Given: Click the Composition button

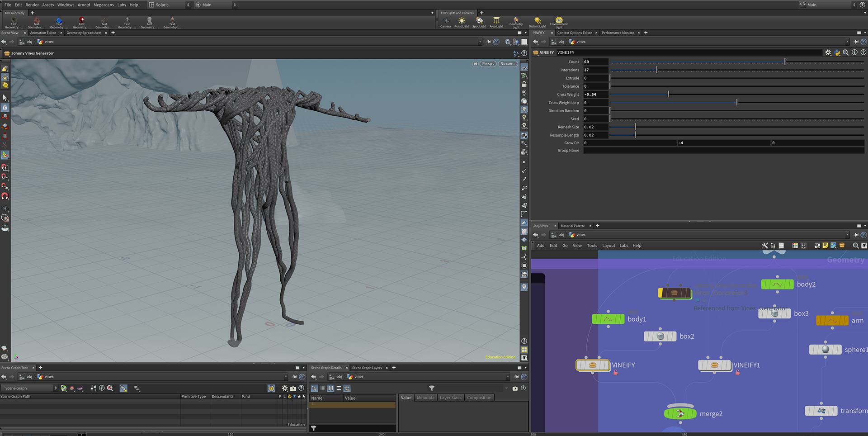Looking at the screenshot, I should tap(479, 398).
